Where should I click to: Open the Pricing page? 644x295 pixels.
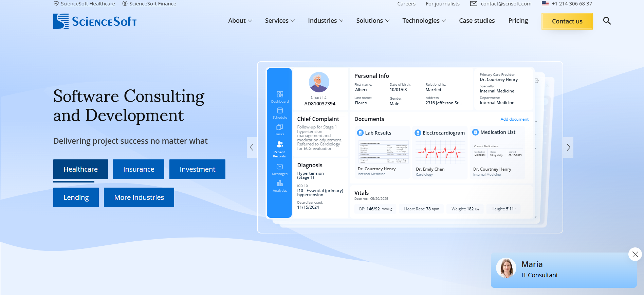click(x=518, y=21)
